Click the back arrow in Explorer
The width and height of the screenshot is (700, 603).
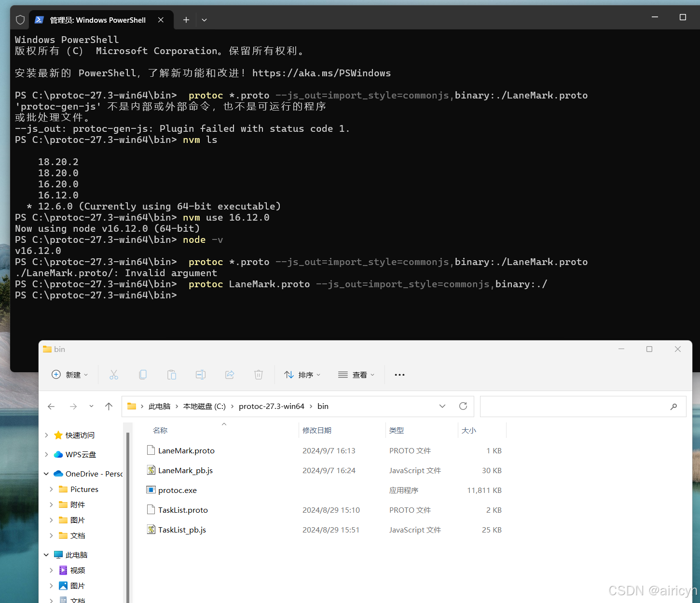pos(51,406)
